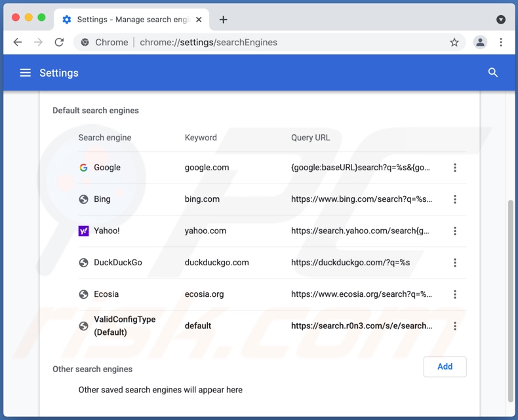Click the ValidConfigType (Default) name
Image resolution: width=518 pixels, height=420 pixels.
[125, 326]
